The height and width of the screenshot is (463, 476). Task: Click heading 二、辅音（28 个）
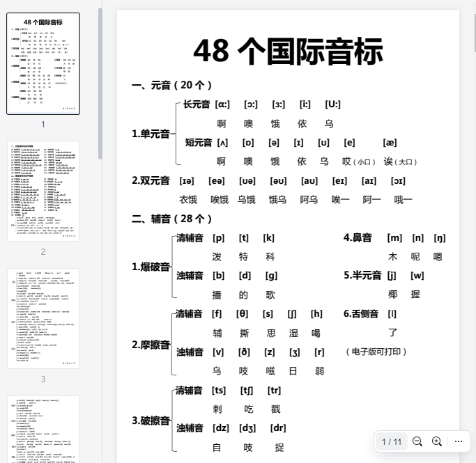172,219
